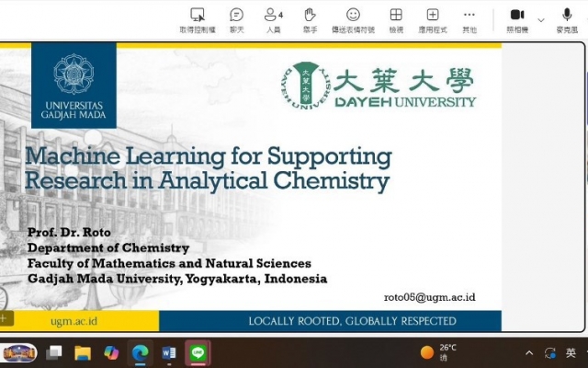
Task: Open the weather widget showing 26°C
Action: coord(439,352)
